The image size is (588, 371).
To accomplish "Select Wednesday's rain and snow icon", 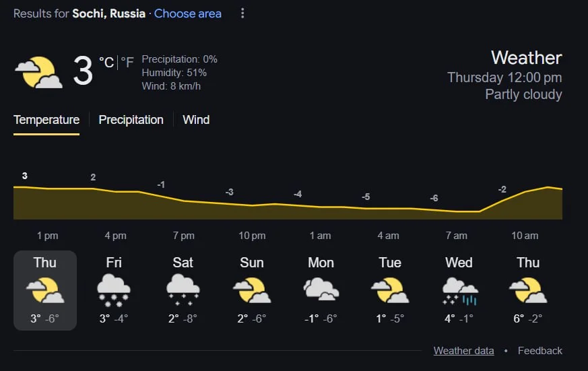I will [x=459, y=290].
